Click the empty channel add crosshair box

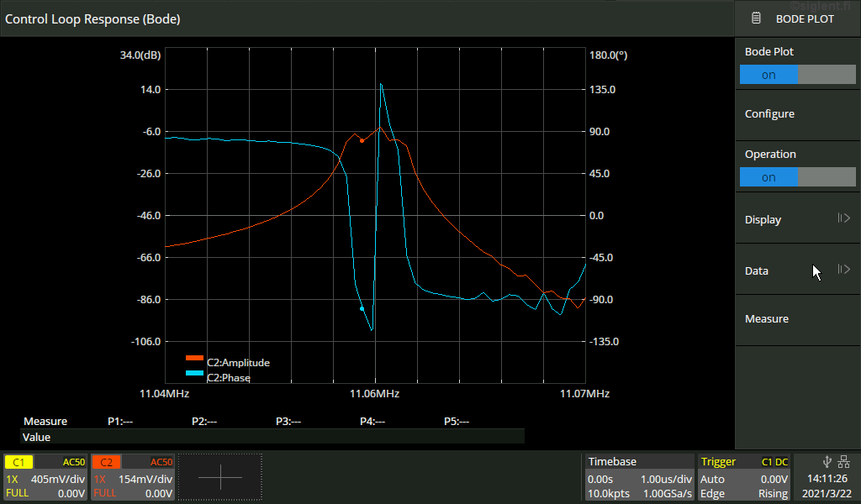[220, 477]
